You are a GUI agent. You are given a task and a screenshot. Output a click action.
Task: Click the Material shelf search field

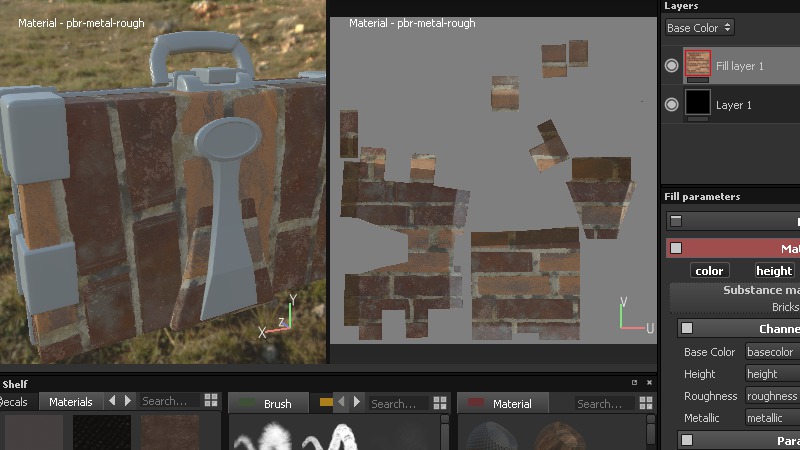click(x=604, y=404)
